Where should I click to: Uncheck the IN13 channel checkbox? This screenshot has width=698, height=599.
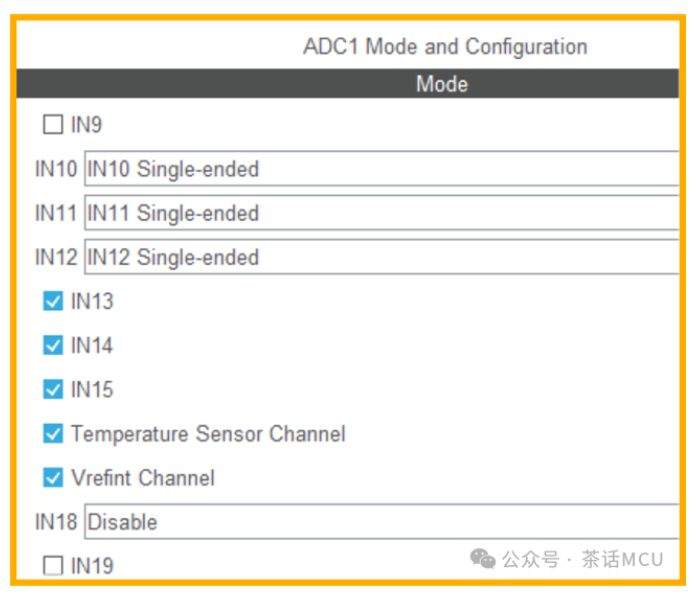(x=53, y=301)
